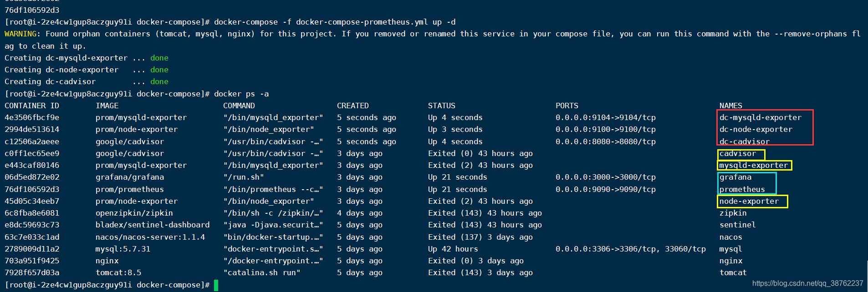Viewport: 868px width, 292px height.
Task: Click the grafana/grafana image name
Action: (130, 177)
